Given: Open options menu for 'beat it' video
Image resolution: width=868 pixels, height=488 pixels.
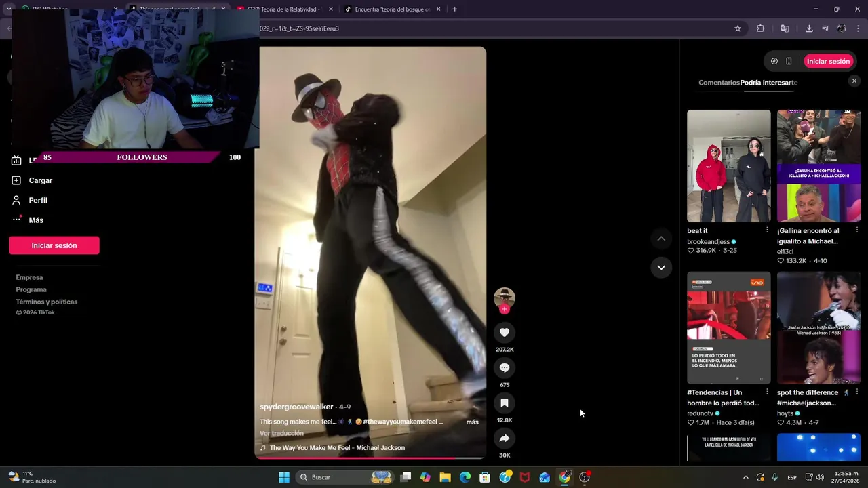Looking at the screenshot, I should tap(767, 230).
